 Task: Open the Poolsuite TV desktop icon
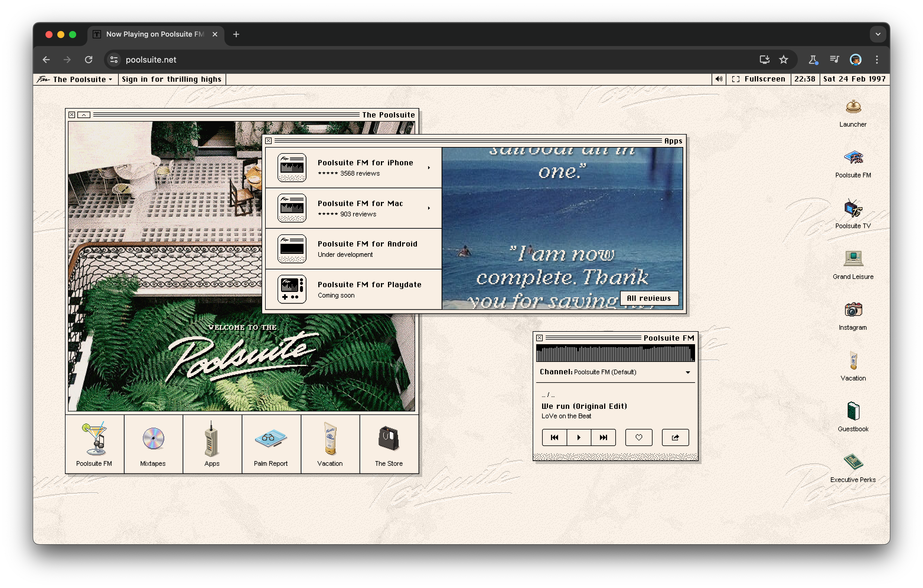(x=853, y=209)
